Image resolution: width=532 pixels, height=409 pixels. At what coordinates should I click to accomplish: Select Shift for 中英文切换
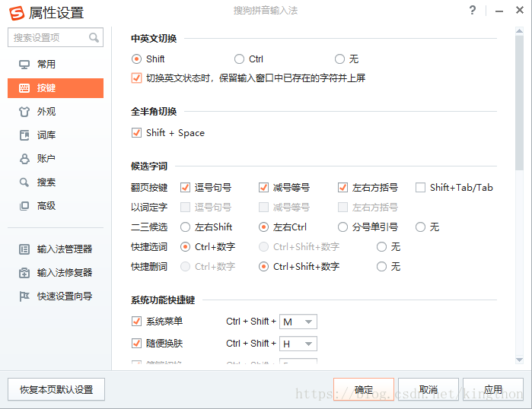point(136,59)
